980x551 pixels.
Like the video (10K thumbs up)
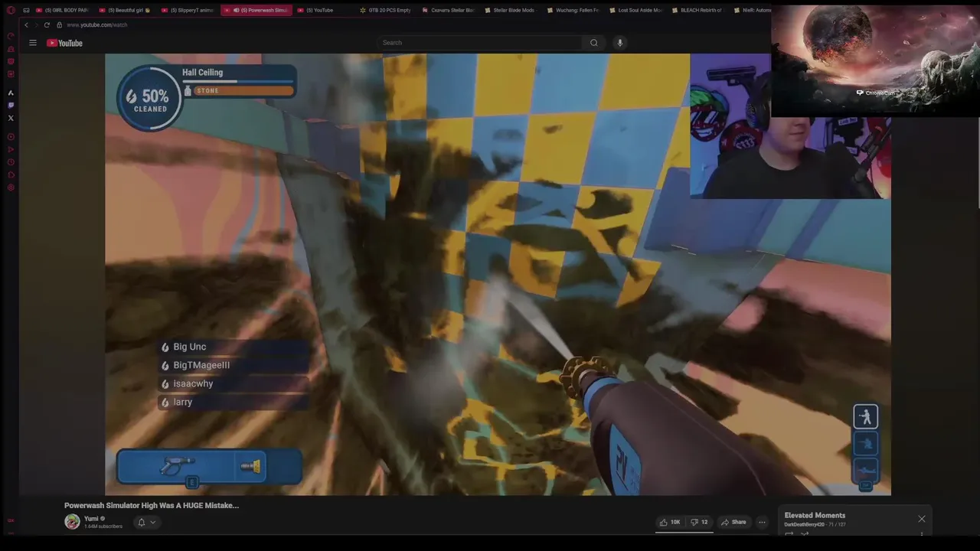pos(669,522)
